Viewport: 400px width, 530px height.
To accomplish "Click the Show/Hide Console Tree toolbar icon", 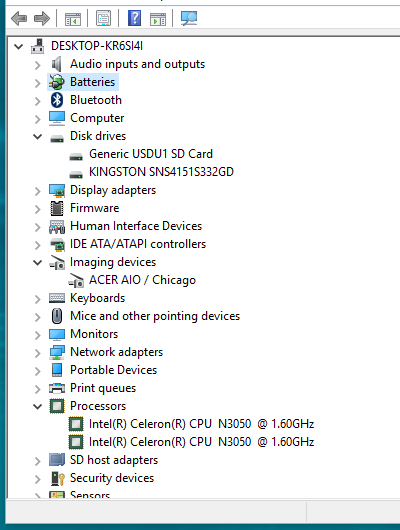I will pos(73,19).
